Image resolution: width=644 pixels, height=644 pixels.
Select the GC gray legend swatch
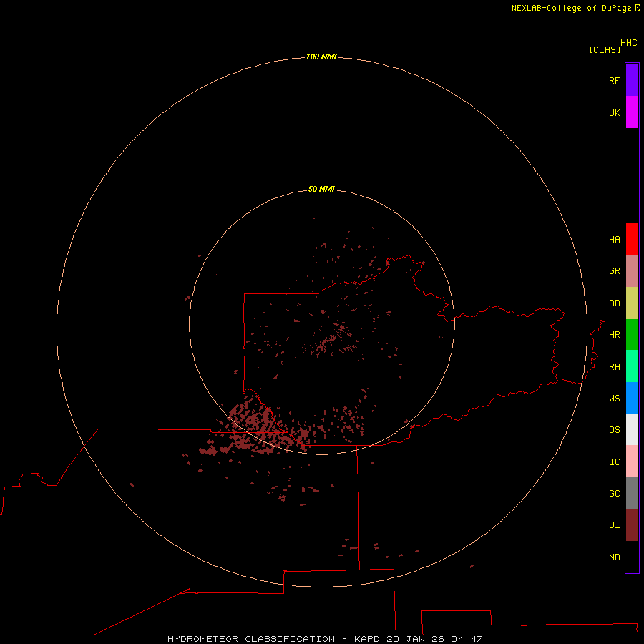click(632, 493)
